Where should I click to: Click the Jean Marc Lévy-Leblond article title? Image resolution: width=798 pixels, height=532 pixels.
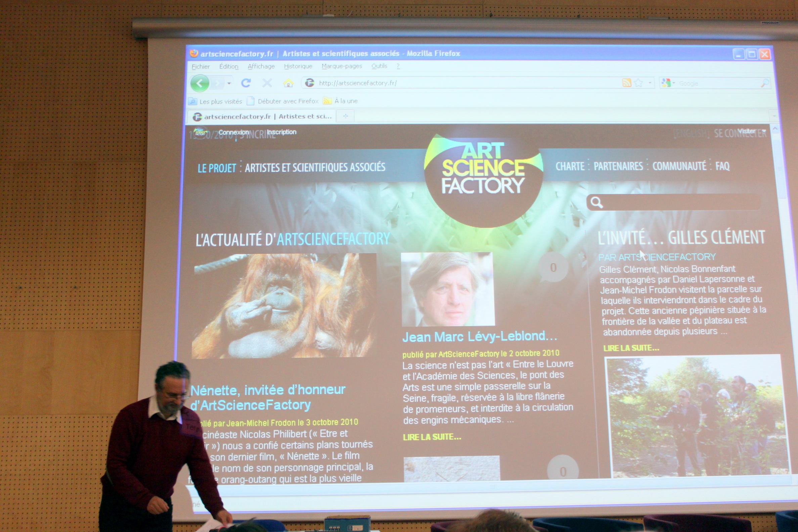[x=479, y=337]
